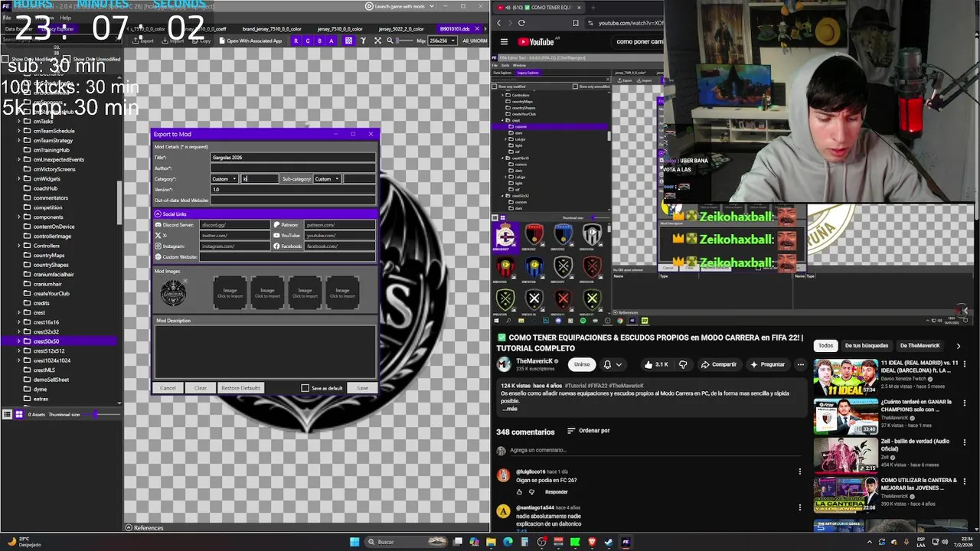Image resolution: width=980 pixels, height=551 pixels.
Task: Expand the Controllers tree node
Action: coord(19,246)
